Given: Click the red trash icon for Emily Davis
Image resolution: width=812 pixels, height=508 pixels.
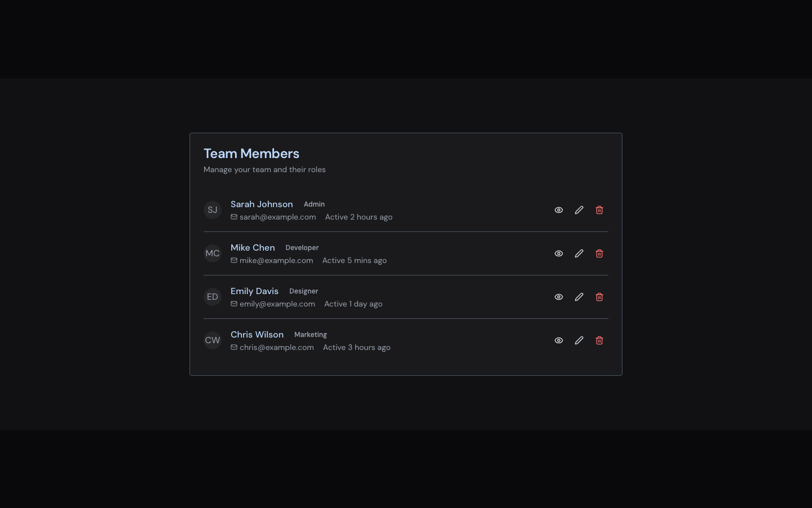Looking at the screenshot, I should click(599, 297).
